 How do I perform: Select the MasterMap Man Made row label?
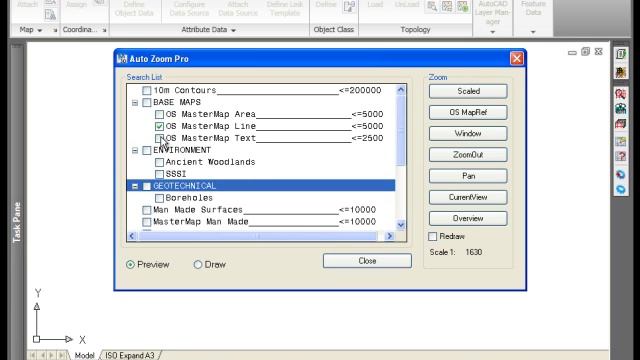point(201,222)
